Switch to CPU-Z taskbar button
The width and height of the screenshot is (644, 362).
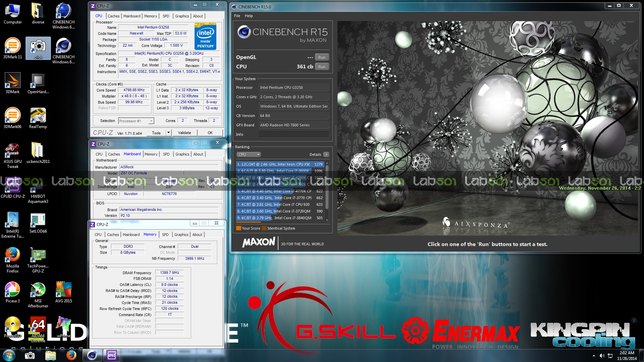pyautogui.click(x=111, y=355)
